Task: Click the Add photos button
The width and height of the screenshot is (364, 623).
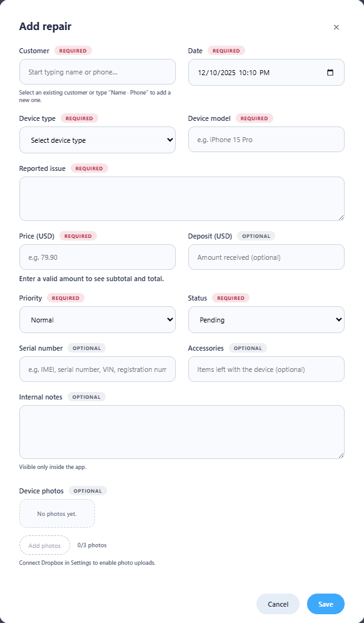Action: (x=44, y=545)
